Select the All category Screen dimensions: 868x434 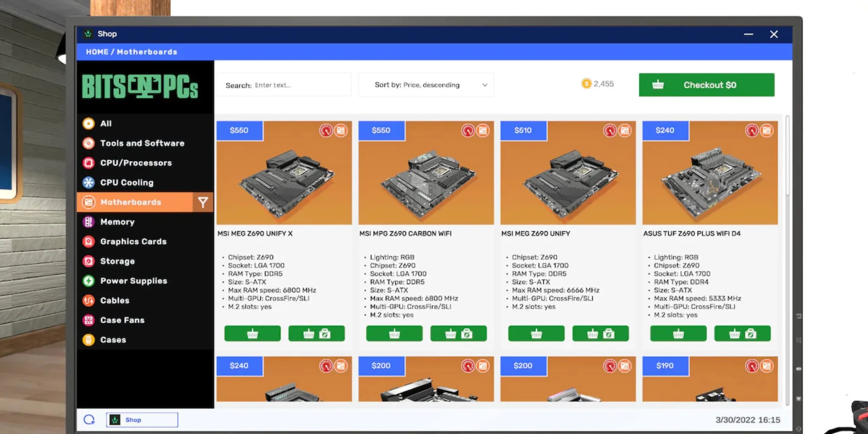(x=106, y=124)
